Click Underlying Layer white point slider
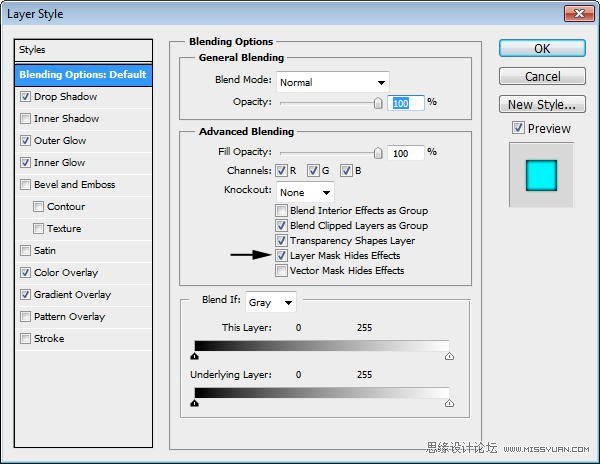The width and height of the screenshot is (600, 464). pyautogui.click(x=449, y=403)
